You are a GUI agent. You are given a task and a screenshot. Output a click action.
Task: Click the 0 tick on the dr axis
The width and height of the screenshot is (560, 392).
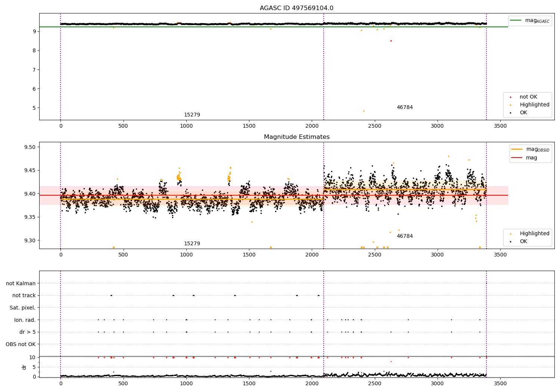34,377
